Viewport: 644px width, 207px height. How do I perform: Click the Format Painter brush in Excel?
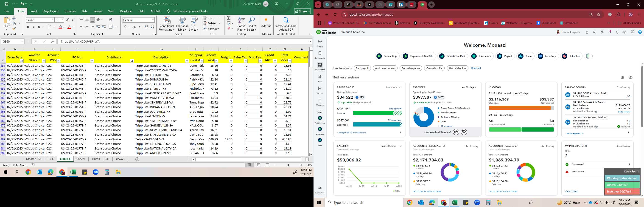tap(14, 28)
